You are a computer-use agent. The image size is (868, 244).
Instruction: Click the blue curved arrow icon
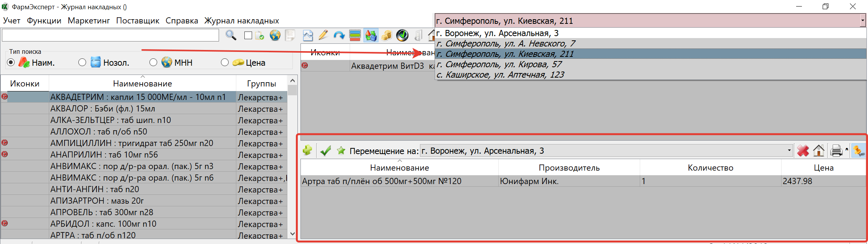(339, 35)
